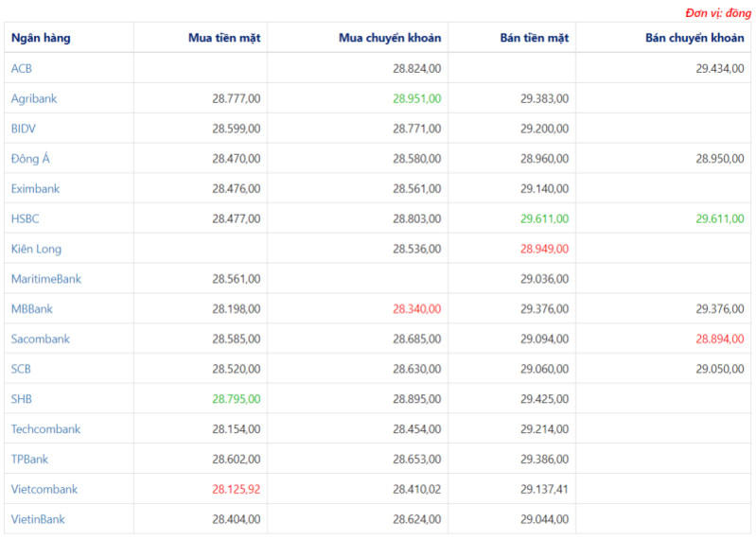Select the Đông Á bank link

tap(30, 159)
